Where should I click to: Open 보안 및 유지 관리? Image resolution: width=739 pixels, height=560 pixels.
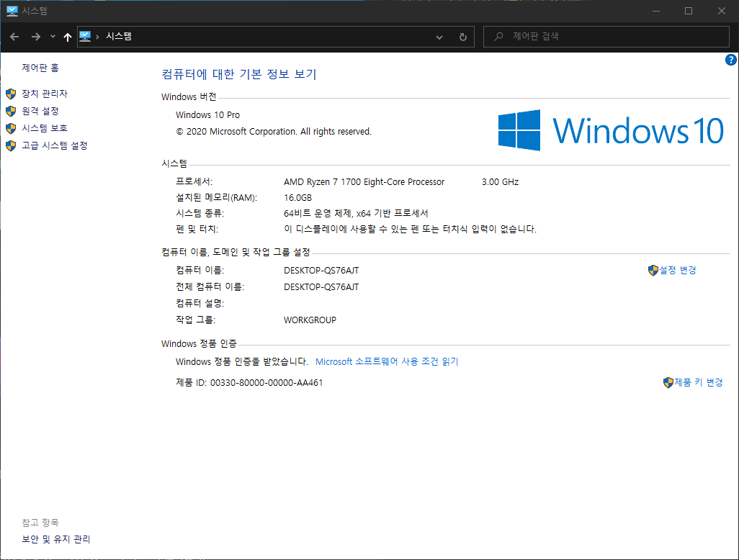point(56,539)
